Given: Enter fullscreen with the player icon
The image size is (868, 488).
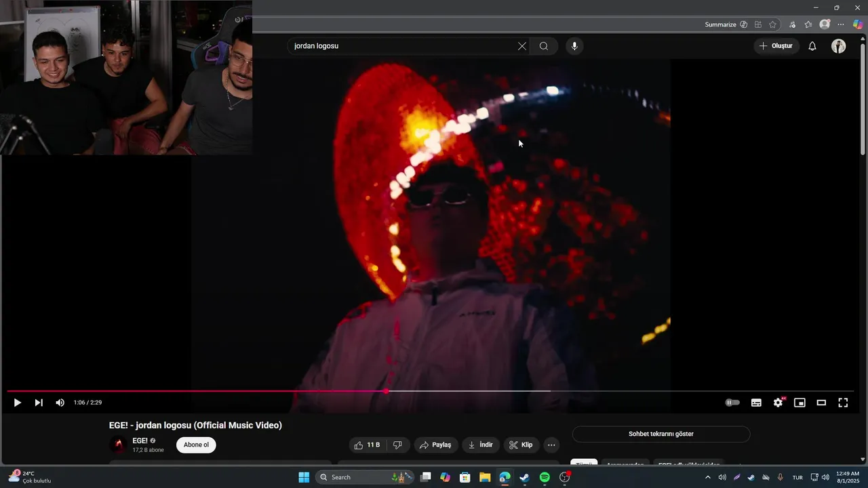Looking at the screenshot, I should tap(843, 403).
